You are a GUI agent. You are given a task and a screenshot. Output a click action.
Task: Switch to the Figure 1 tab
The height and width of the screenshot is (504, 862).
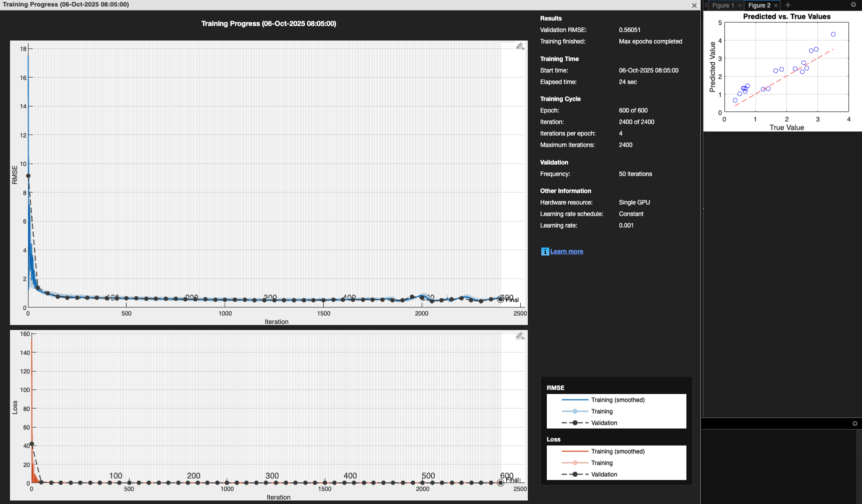(723, 5)
